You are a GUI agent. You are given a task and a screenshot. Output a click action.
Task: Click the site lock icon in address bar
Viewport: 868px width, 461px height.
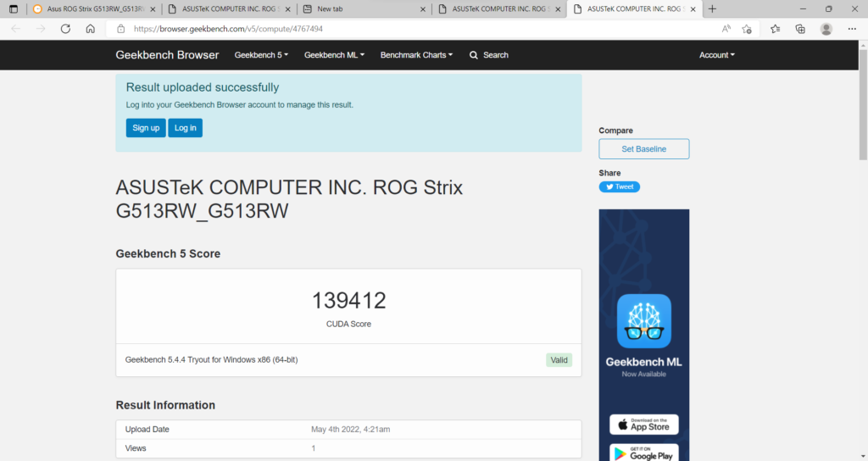(120, 29)
